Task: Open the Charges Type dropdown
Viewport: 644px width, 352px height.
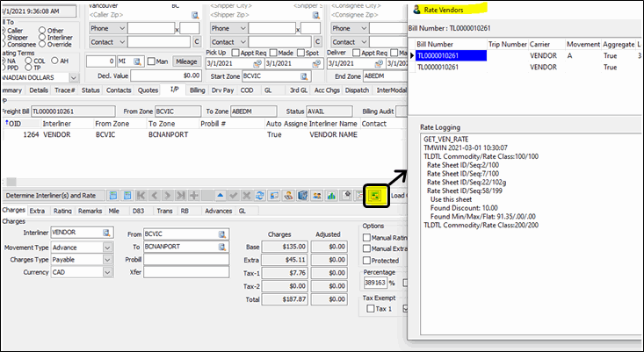Action: coord(107,260)
